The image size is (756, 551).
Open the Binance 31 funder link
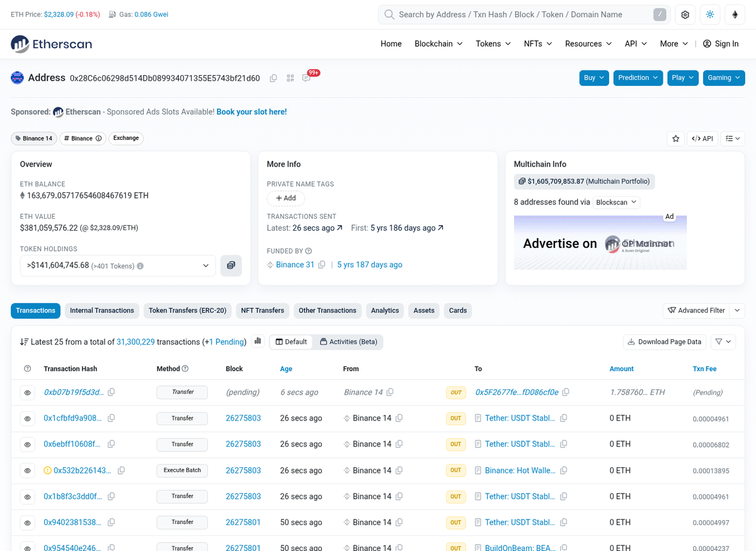tap(295, 265)
